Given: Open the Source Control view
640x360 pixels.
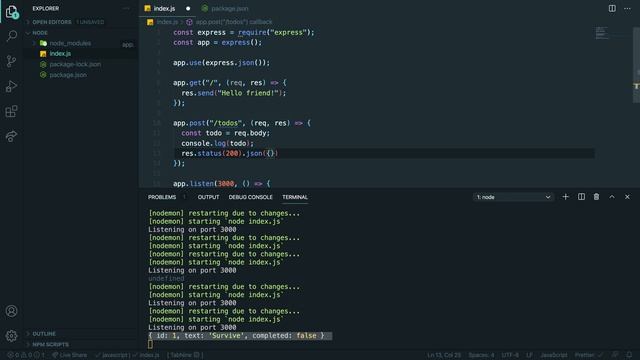Looking at the screenshot, I should 11,61.
